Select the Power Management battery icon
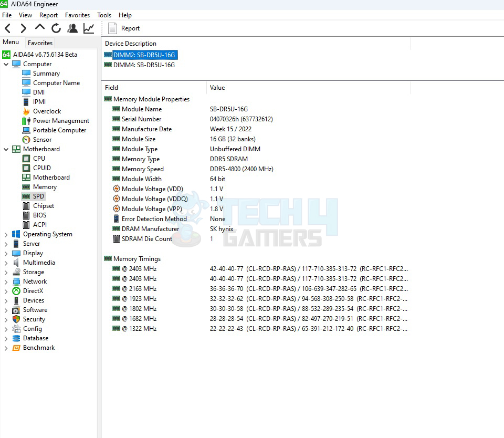This screenshot has width=504, height=438. (x=26, y=121)
